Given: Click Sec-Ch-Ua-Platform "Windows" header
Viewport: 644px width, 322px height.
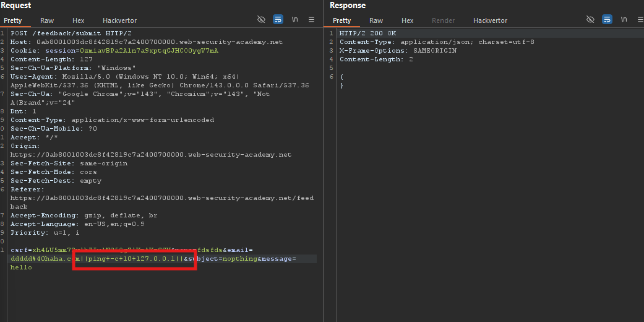Looking at the screenshot, I should [73, 68].
